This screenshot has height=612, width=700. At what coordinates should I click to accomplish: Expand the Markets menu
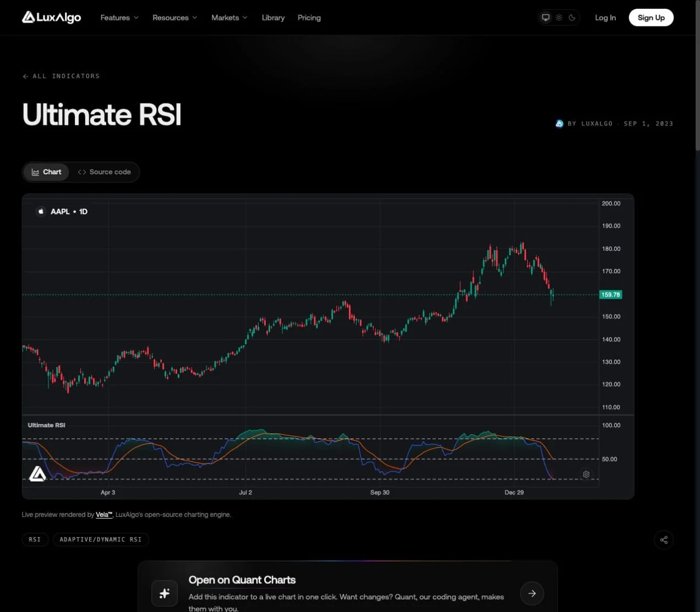(x=229, y=18)
